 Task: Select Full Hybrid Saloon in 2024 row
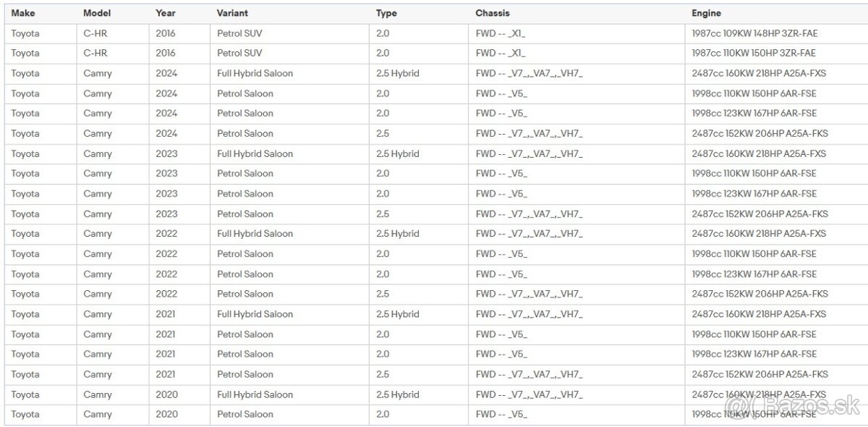[x=255, y=73]
